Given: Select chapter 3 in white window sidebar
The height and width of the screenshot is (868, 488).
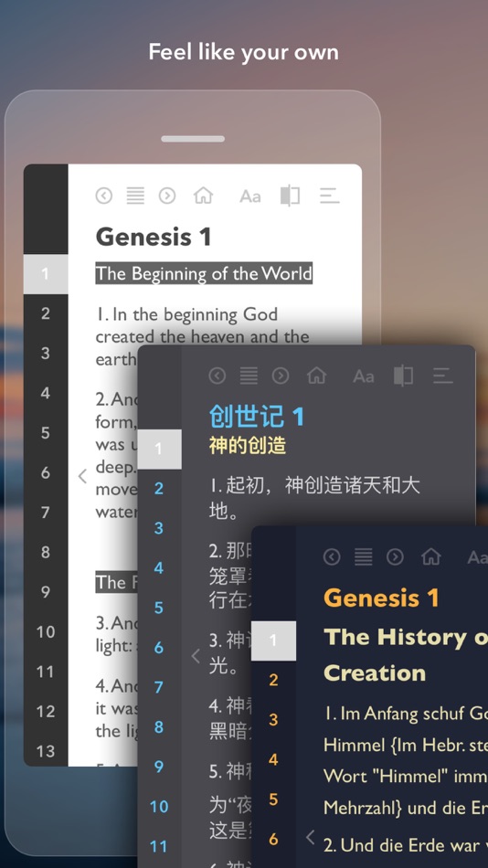Looking at the screenshot, I should click(x=46, y=354).
